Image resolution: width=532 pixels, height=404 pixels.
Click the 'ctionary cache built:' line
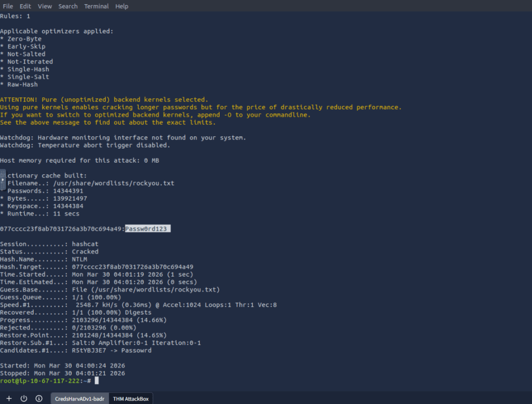click(x=47, y=176)
